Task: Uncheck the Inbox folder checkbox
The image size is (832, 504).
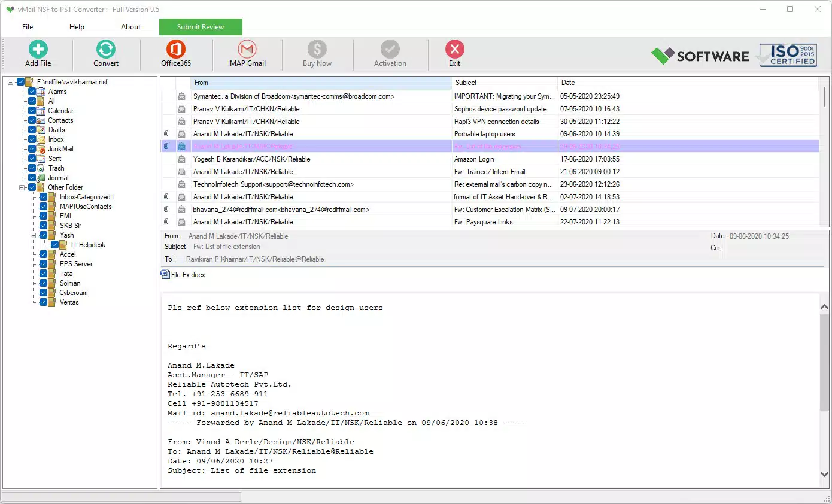Action: [x=32, y=139]
